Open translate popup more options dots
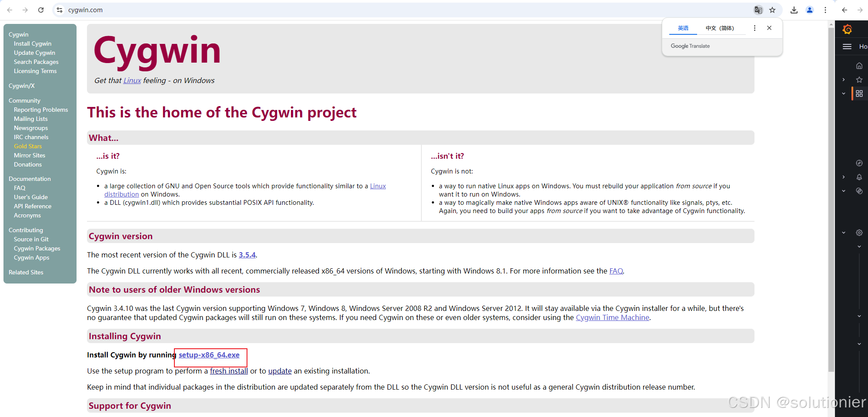 754,28
